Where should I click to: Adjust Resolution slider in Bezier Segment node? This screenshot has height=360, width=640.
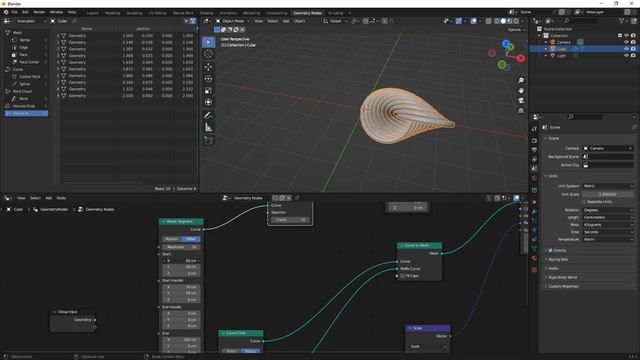pyautogui.click(x=181, y=247)
